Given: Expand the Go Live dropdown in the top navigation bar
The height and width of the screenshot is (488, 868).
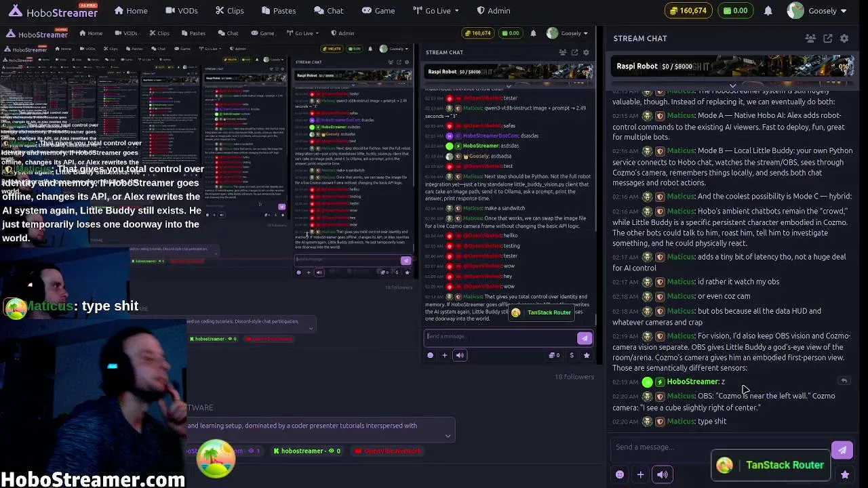Looking at the screenshot, I should (436, 11).
